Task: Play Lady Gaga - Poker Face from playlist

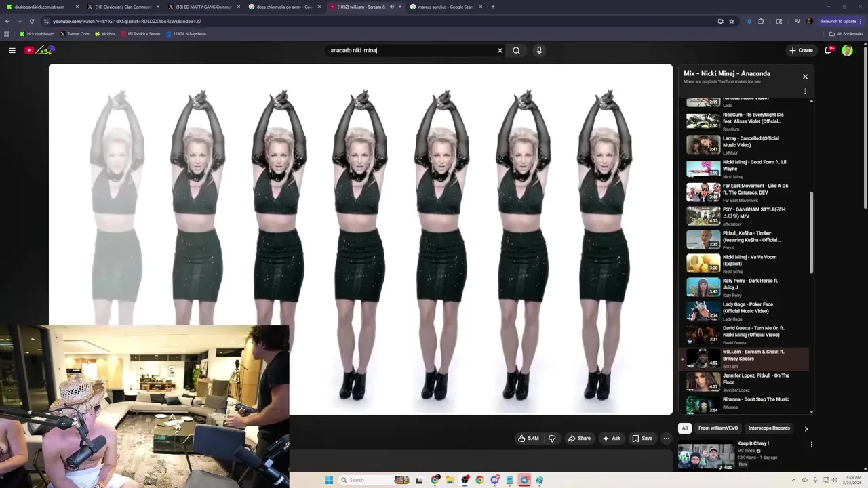Action: 743,310
